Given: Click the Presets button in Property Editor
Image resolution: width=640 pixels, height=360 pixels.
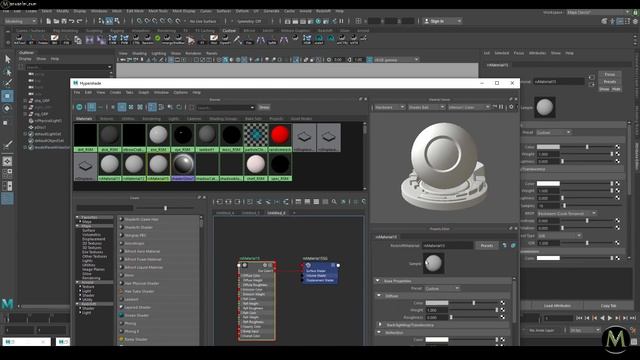Looking at the screenshot, I should coord(487,245).
